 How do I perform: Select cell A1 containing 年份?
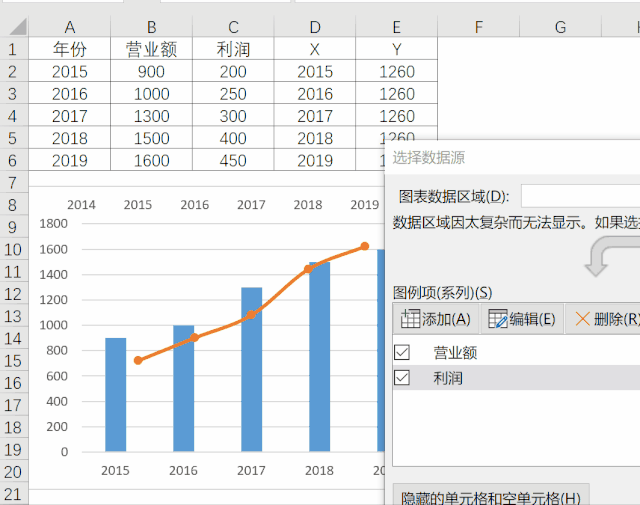[x=70, y=49]
